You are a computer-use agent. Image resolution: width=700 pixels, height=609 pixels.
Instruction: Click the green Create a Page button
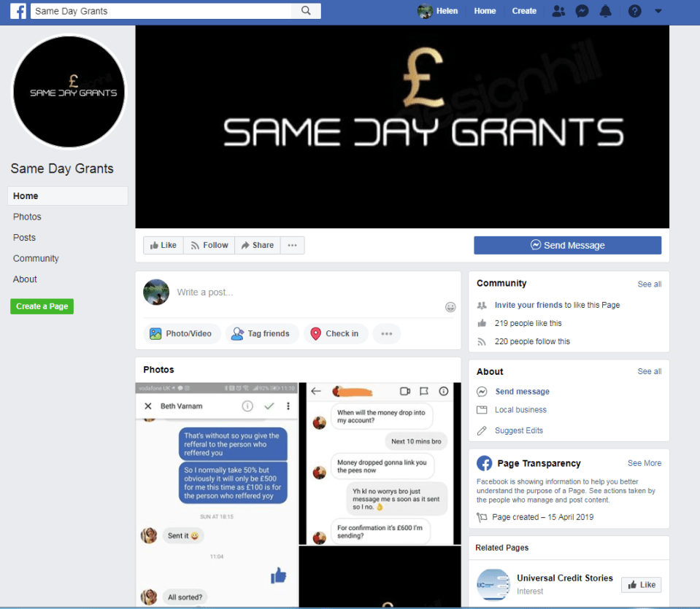coord(42,306)
